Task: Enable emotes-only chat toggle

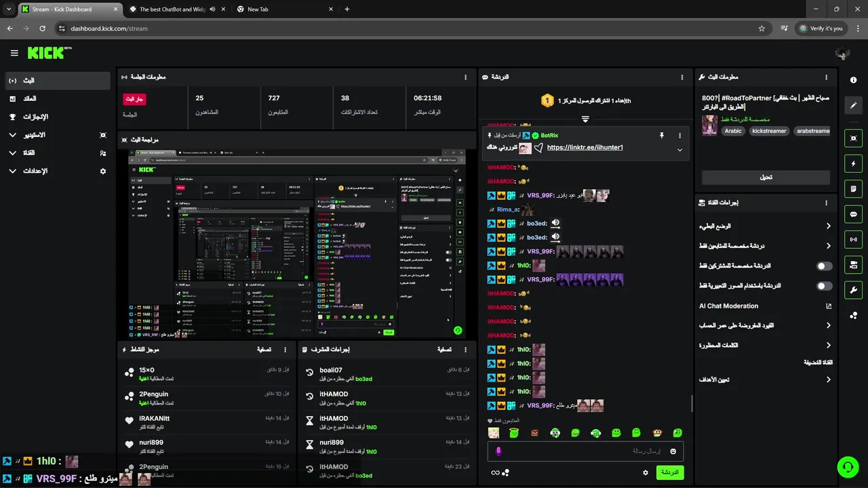Action: 825,286
